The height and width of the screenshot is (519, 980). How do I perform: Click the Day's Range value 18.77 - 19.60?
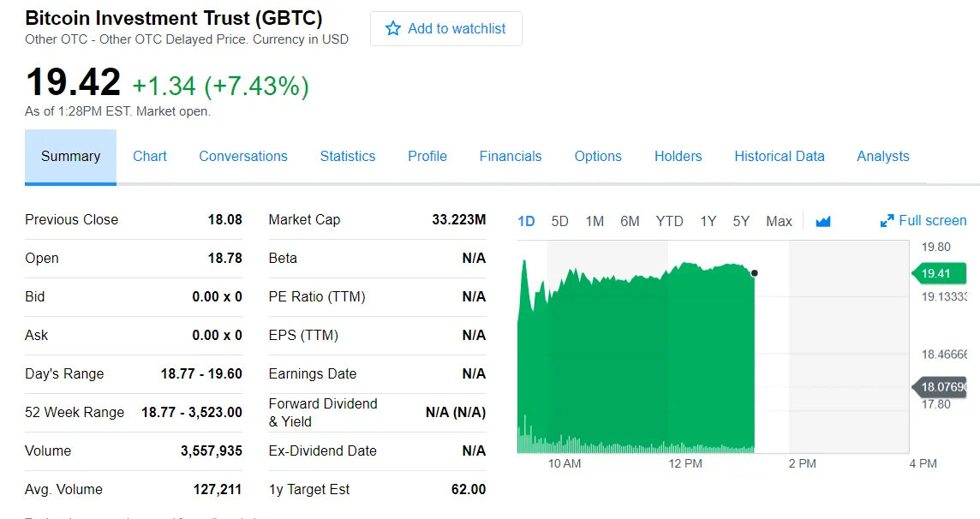(201, 374)
